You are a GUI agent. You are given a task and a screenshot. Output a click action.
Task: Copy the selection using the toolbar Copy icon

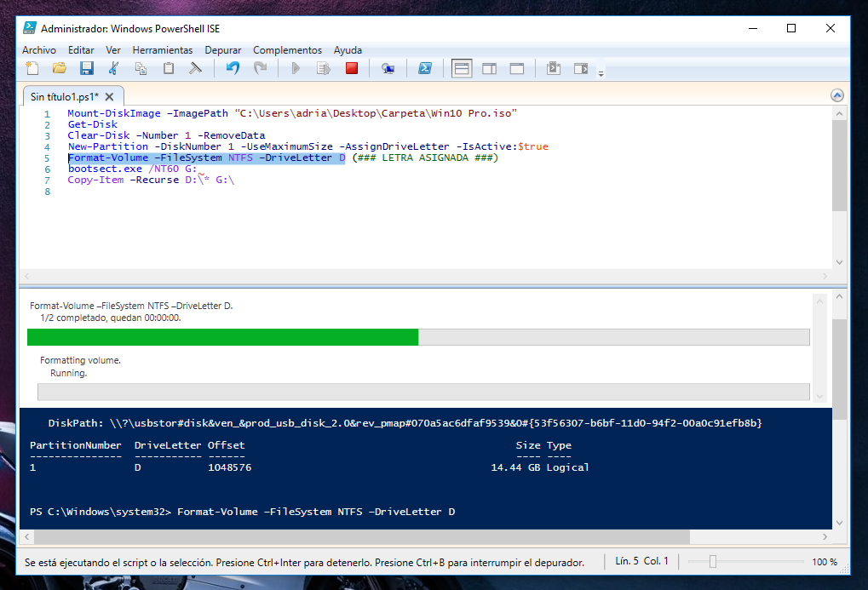click(x=141, y=69)
